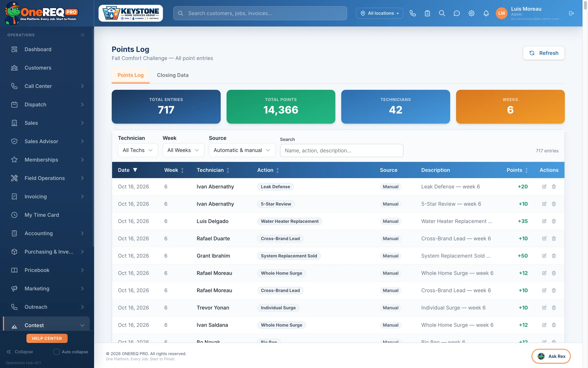Delete the Leak Defense entry trash icon
The image size is (588, 368).
click(x=554, y=187)
